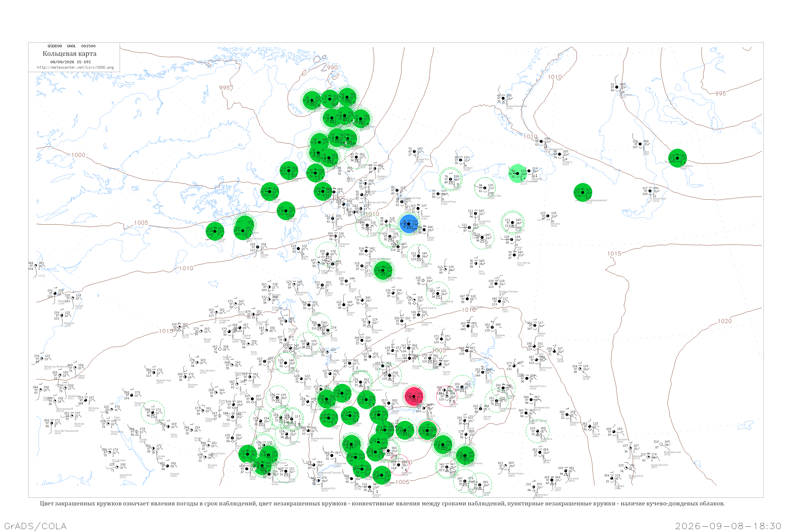798x532 pixels.
Task: Click the blue filled station circle near Мосеево
Action: tap(409, 224)
